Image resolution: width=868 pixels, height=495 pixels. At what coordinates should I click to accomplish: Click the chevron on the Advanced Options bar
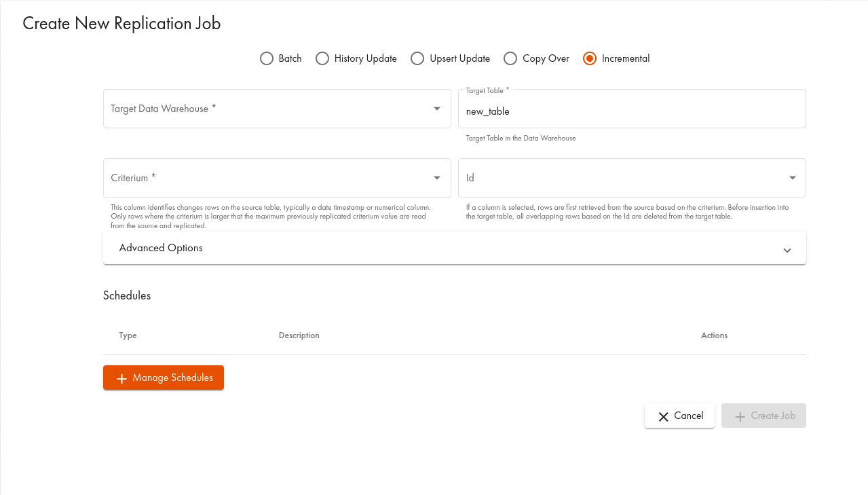[787, 250]
